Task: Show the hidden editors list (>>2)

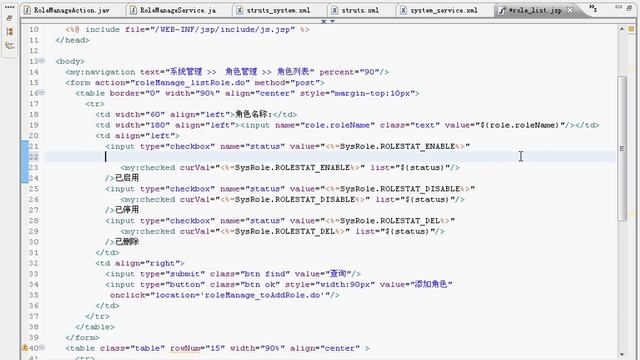Action: [593, 8]
